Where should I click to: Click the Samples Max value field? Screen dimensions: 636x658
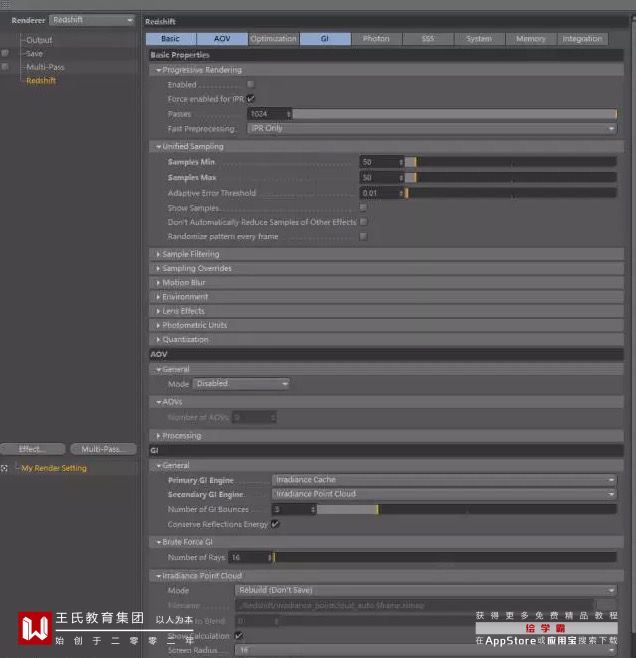381,178
